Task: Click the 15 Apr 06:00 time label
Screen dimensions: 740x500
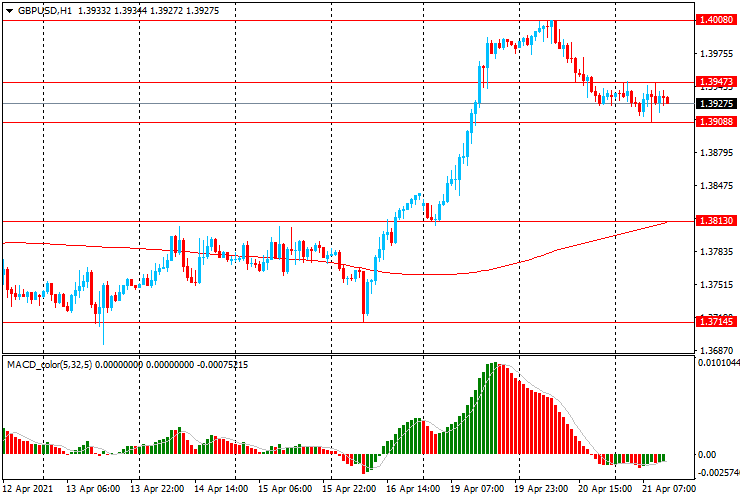Action: (x=285, y=489)
